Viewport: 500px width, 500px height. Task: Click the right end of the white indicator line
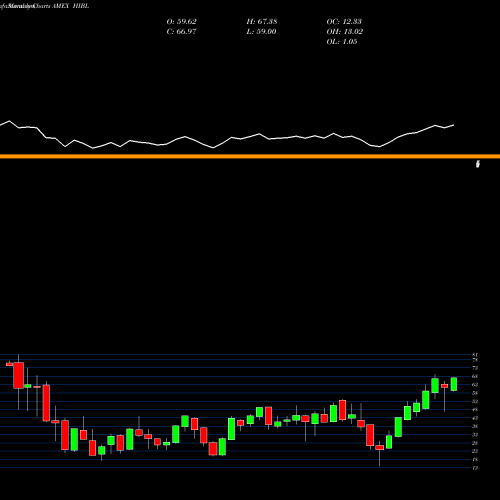point(453,125)
